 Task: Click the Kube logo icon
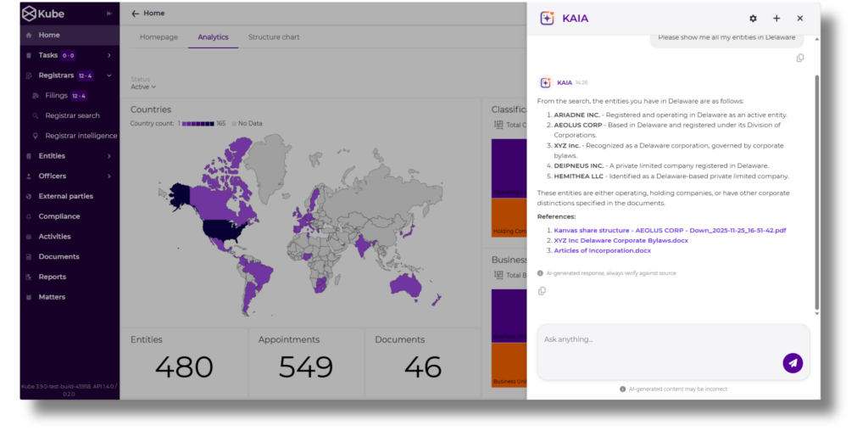coord(29,14)
